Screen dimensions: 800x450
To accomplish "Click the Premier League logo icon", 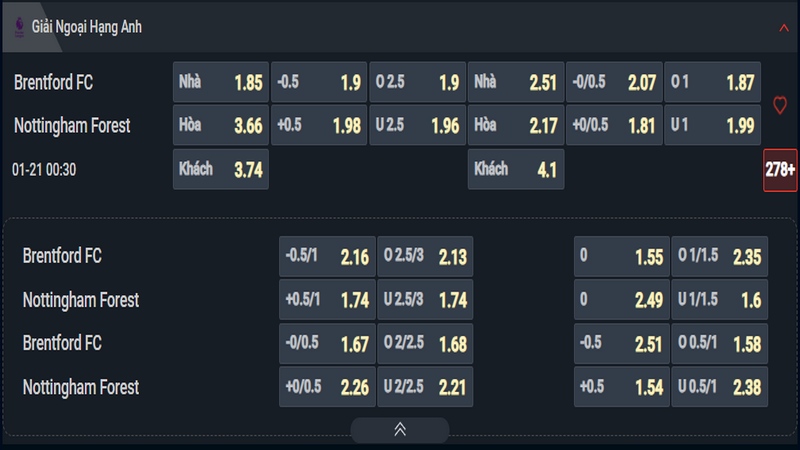I will (x=19, y=27).
